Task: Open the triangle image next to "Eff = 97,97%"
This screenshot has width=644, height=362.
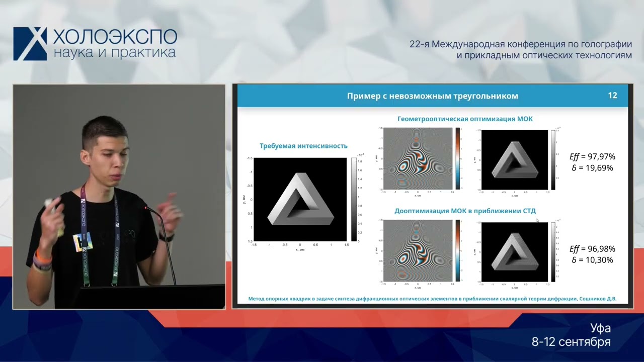Action: click(514, 160)
